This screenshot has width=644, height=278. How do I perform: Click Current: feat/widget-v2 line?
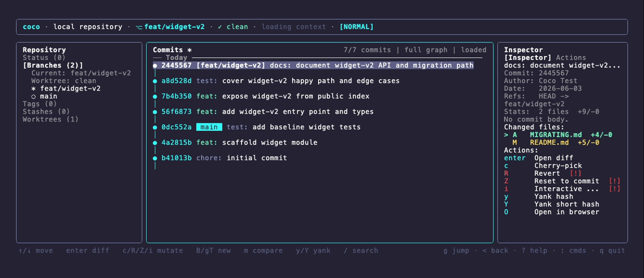tap(81, 73)
